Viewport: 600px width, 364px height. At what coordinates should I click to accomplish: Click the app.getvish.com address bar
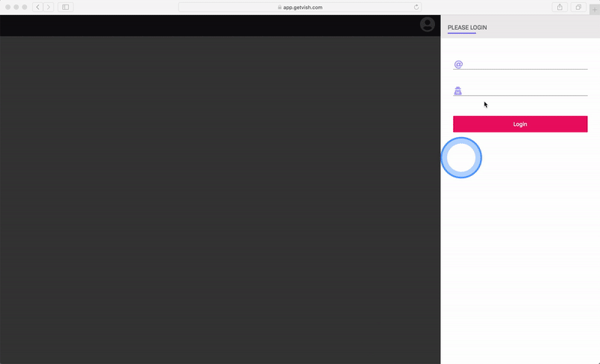[300, 7]
